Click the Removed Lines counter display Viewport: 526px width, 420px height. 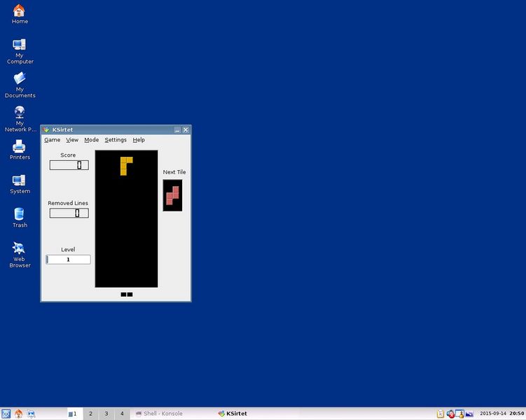pos(69,213)
